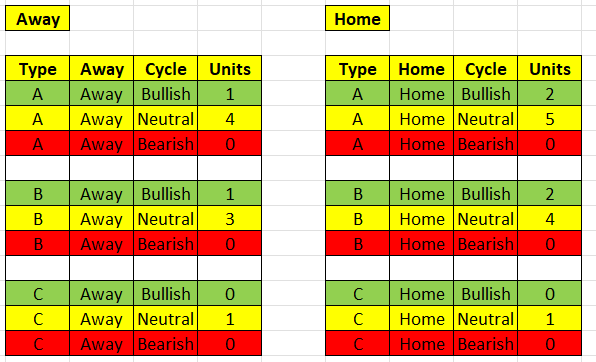Select Units value 4 for Home B Neutral
596x362 pixels.
(550, 219)
